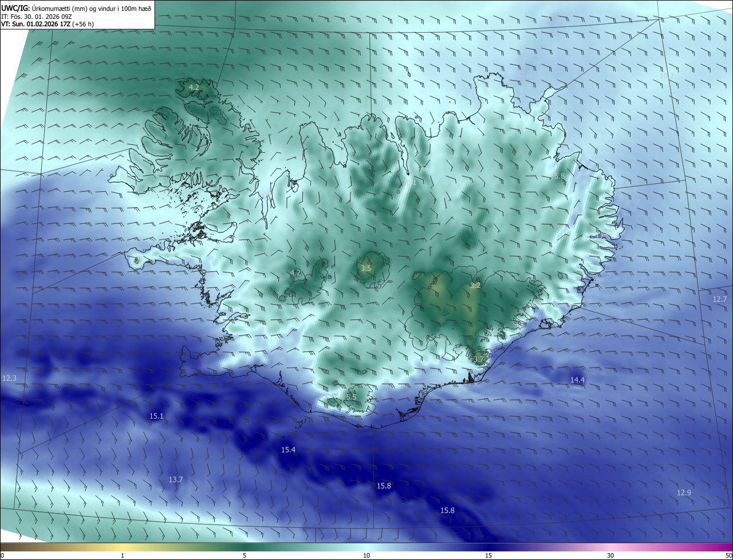Click the 5.8 precipitation value label
The image size is (733, 560).
coord(559,176)
